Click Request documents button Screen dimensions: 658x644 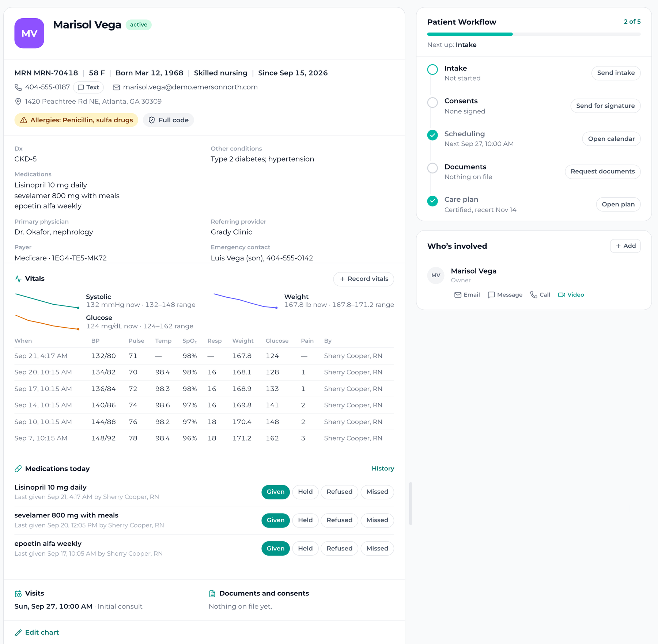[x=602, y=172]
